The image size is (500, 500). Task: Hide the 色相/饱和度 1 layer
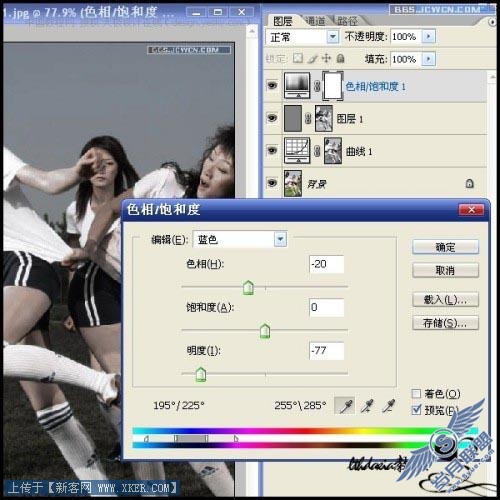pyautogui.click(x=272, y=86)
